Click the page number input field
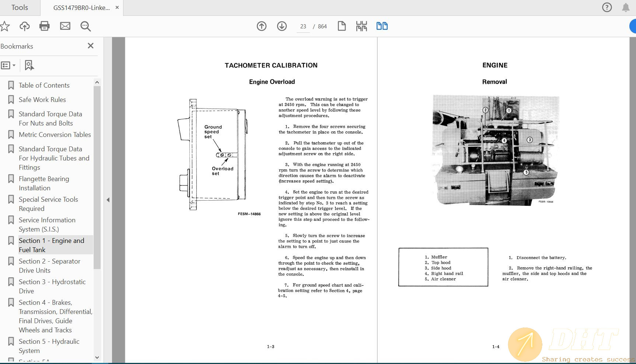Image resolution: width=636 pixels, height=364 pixels. 303,26
